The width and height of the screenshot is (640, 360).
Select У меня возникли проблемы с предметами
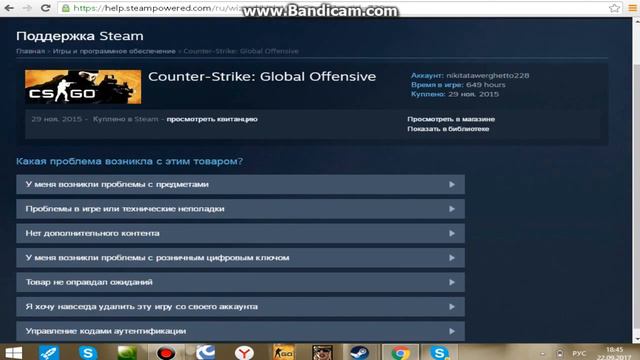click(x=240, y=184)
